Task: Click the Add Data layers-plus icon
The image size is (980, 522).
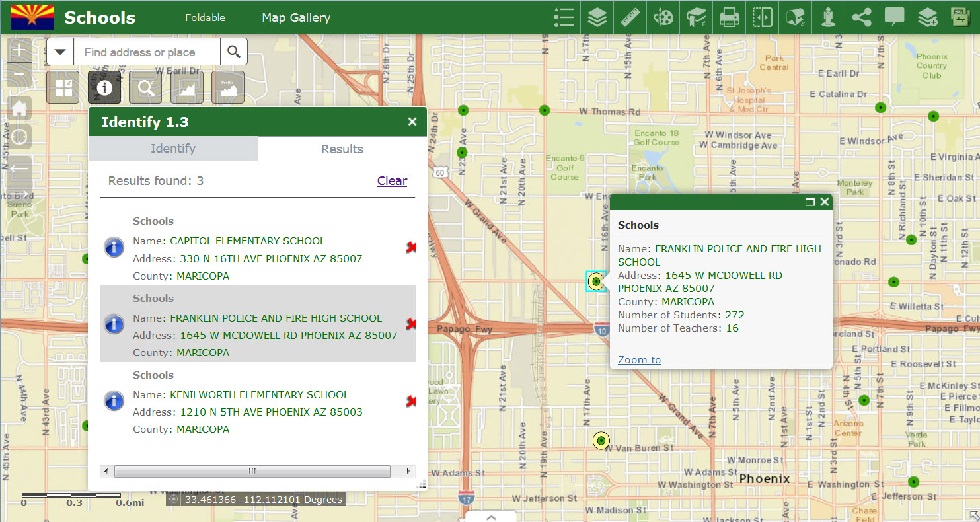Action: click(x=927, y=17)
